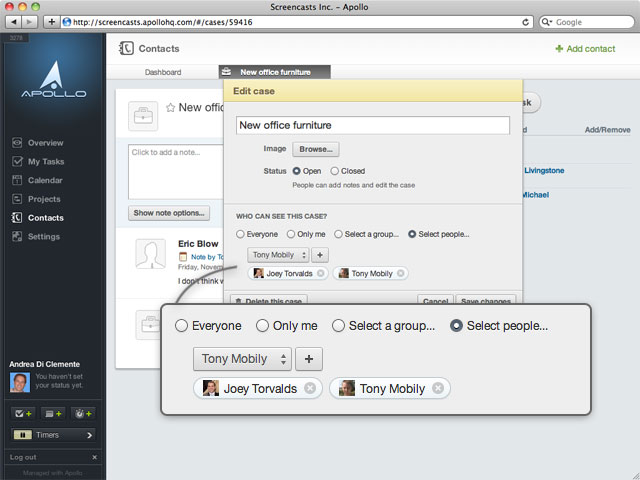Image resolution: width=640 pixels, height=480 pixels.
Task: Click the quick add task checkmark button
Action: click(x=23, y=414)
